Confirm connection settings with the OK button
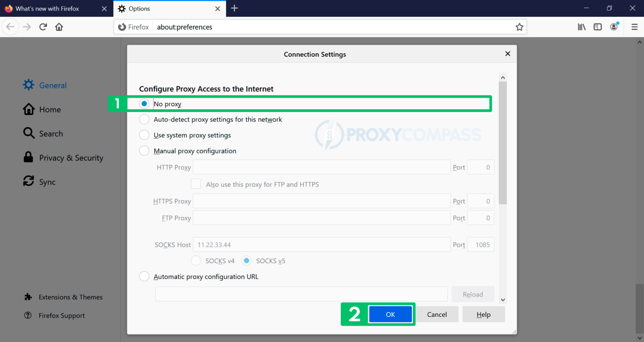 pos(390,314)
